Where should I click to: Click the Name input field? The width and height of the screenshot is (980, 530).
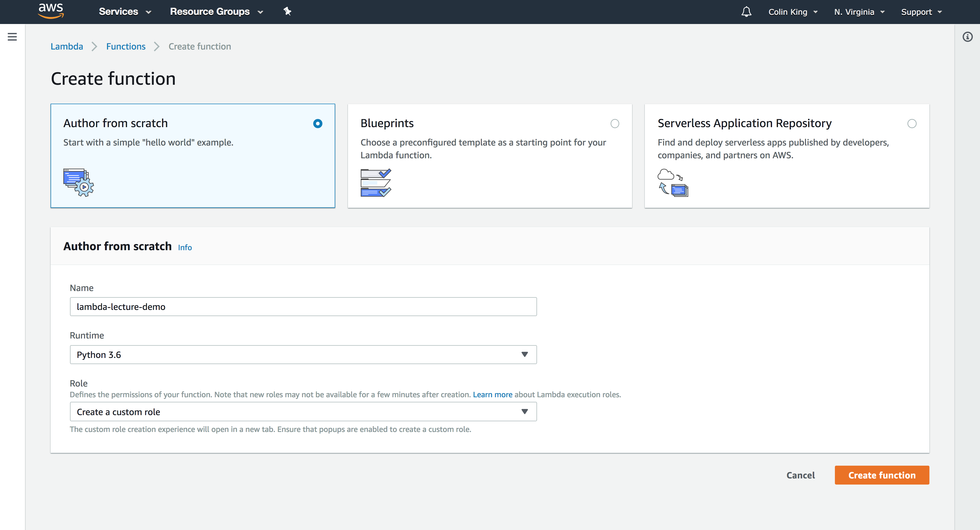(303, 306)
